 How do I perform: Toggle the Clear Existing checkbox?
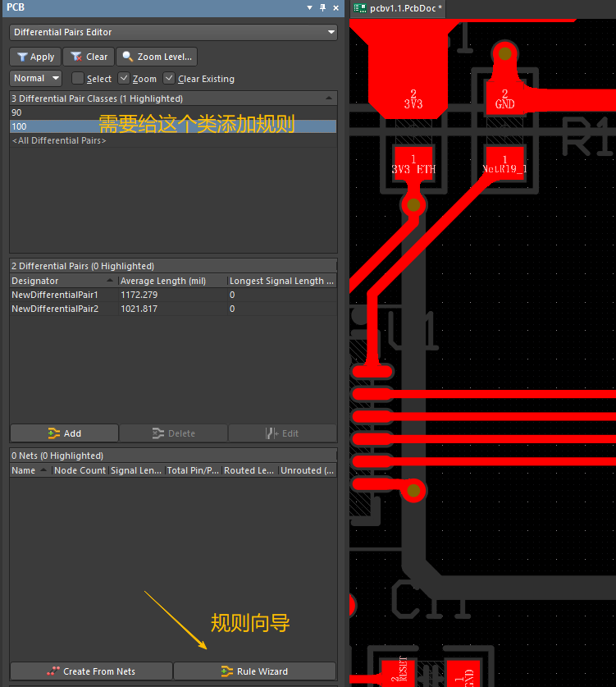pyautogui.click(x=169, y=79)
